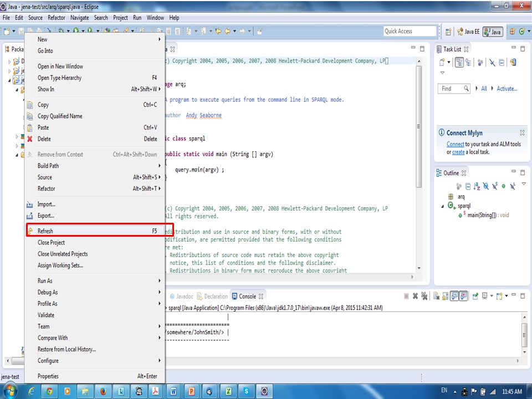Click Collapse All in Outline toolbar
The image size is (532, 399).
coord(468,186)
